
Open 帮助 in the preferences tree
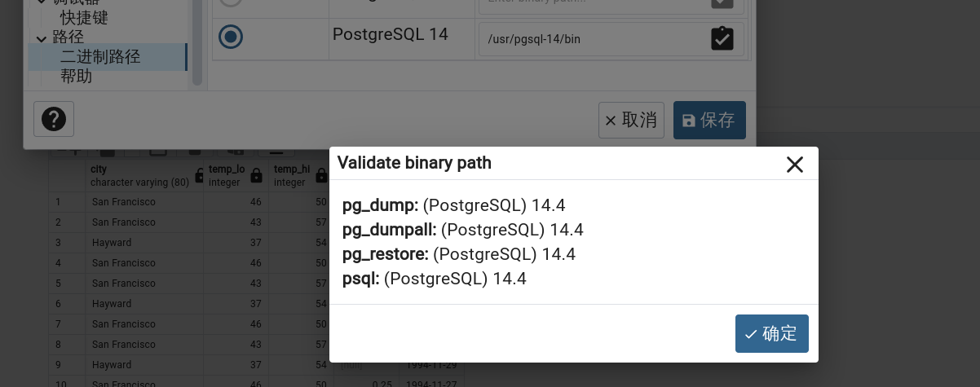pyautogui.click(x=76, y=76)
